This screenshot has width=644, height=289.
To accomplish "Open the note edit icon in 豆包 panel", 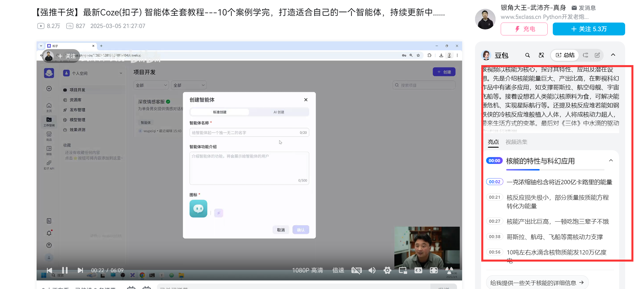I will [597, 55].
